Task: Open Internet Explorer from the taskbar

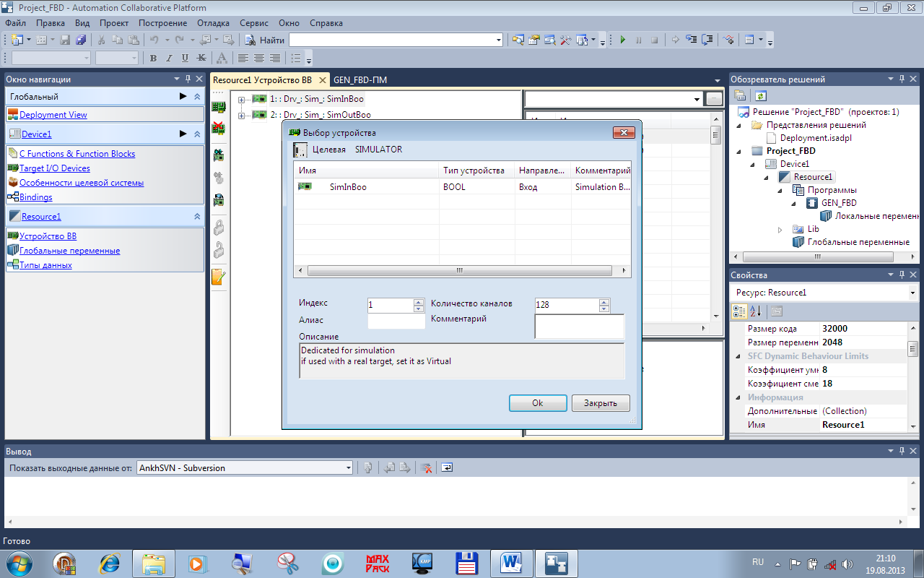Action: point(109,563)
